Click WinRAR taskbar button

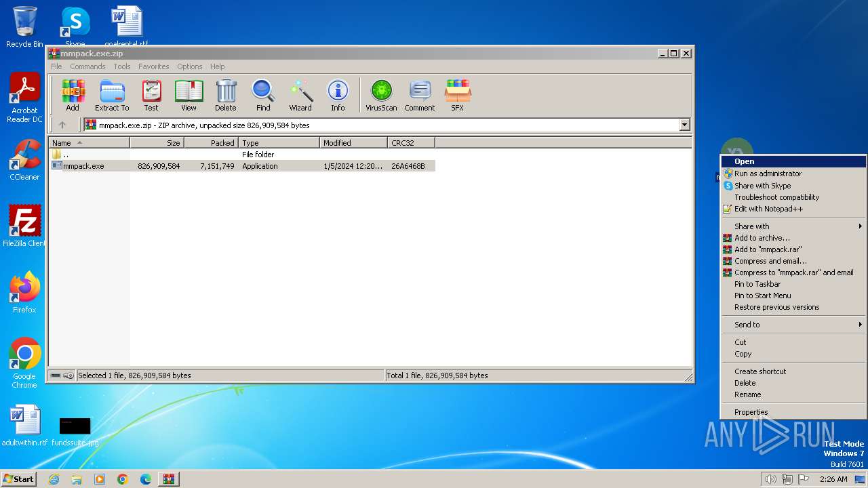(169, 479)
